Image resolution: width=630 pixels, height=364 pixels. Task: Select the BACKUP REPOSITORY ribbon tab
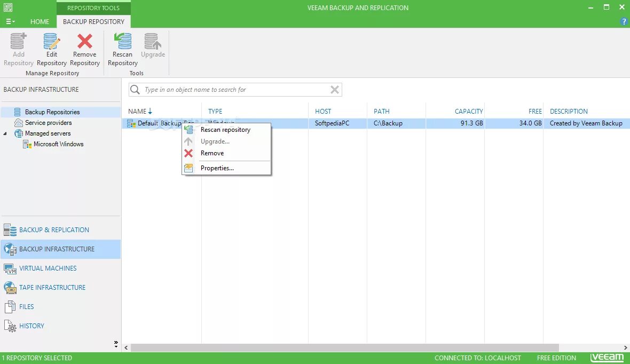[x=93, y=22]
